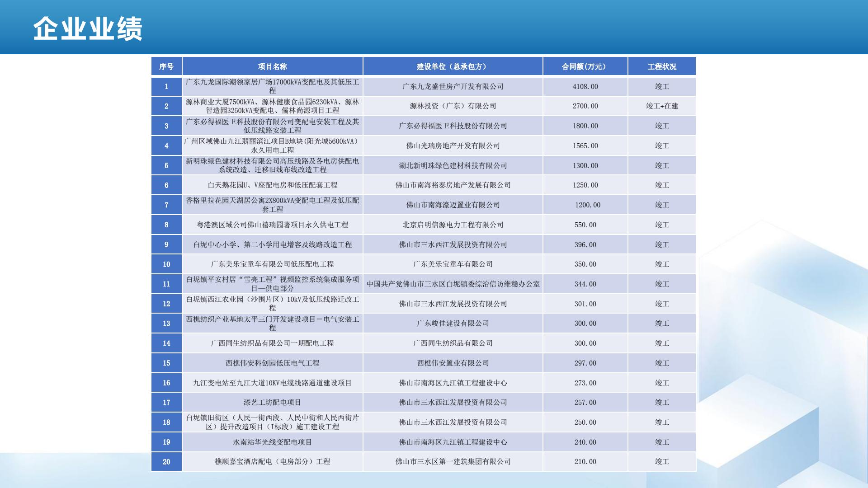Select project "白坭中心小学、第二小学用电增容及线路改造工程"
Viewport: 868px width, 488px height.
pyautogui.click(x=273, y=244)
